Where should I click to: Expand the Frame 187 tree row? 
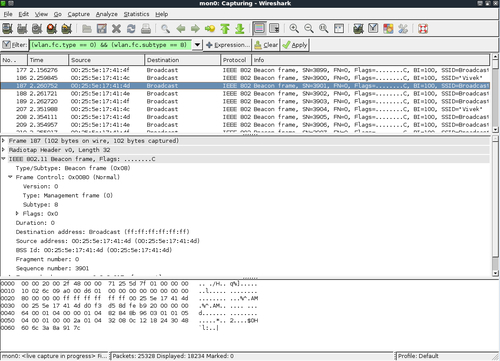coord(3,141)
